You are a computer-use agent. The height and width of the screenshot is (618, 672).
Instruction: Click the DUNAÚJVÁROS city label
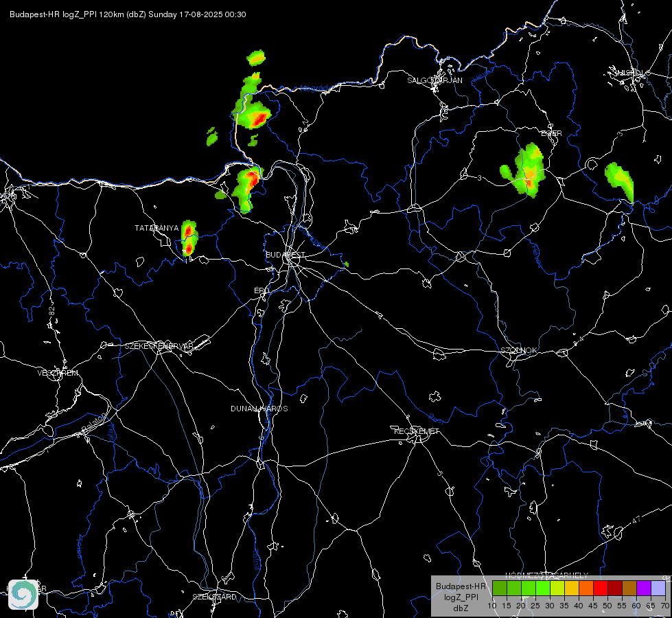[259, 409]
